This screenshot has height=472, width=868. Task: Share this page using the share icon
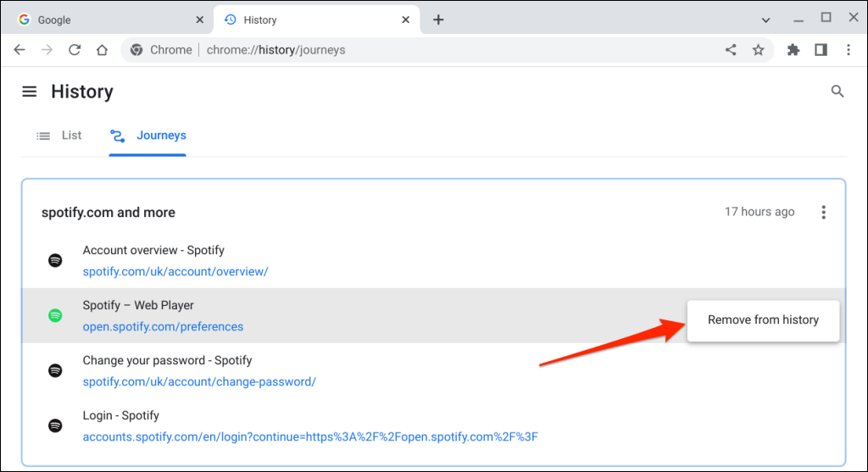pos(731,50)
